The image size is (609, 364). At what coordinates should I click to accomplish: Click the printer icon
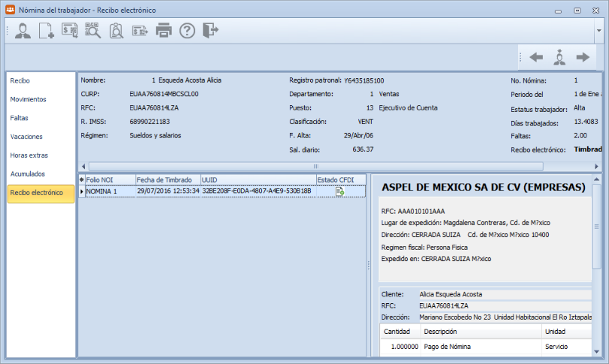tap(164, 31)
